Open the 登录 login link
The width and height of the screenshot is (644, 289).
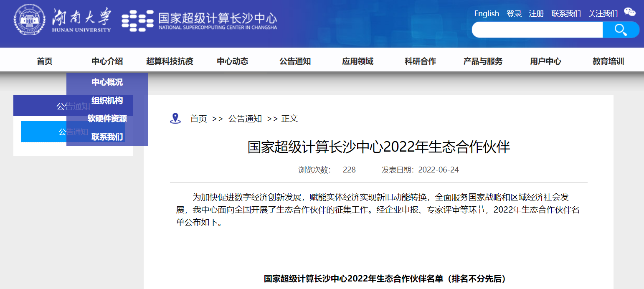(514, 14)
